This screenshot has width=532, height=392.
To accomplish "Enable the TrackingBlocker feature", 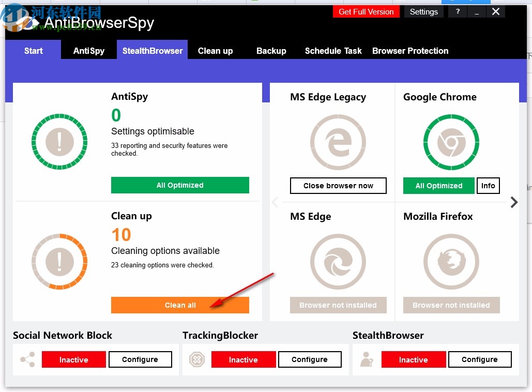I will point(243,359).
